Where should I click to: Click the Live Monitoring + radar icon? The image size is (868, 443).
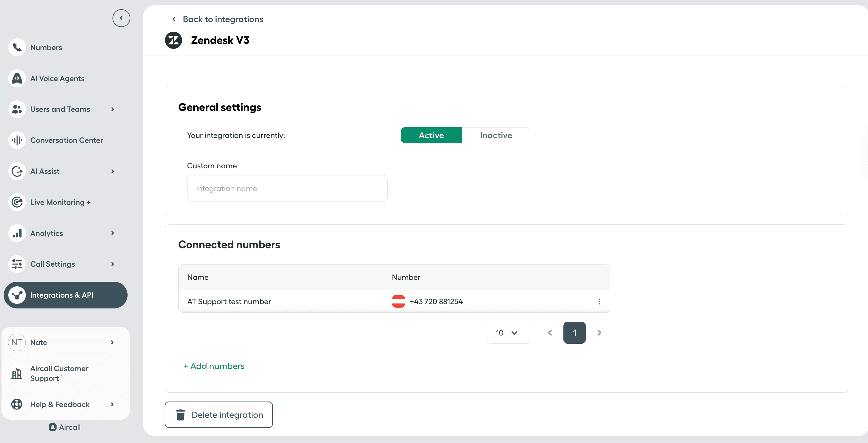[17, 202]
